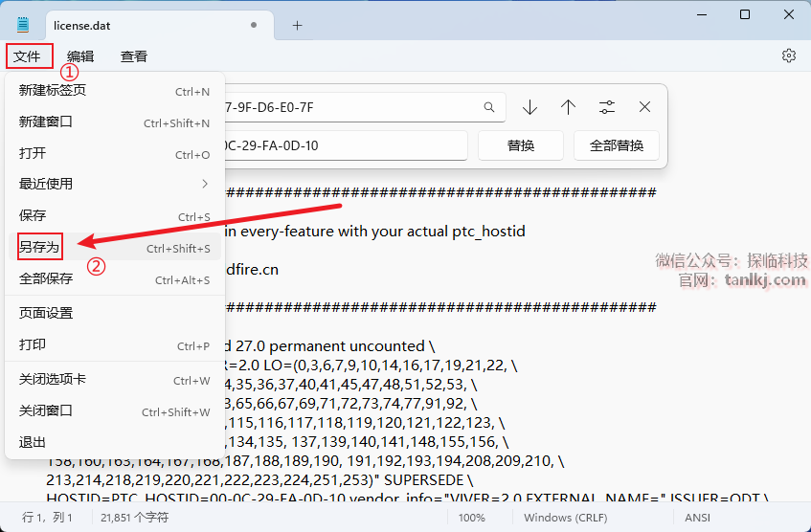
Task: Open the 100% zoom level indicator
Action: pos(471,518)
